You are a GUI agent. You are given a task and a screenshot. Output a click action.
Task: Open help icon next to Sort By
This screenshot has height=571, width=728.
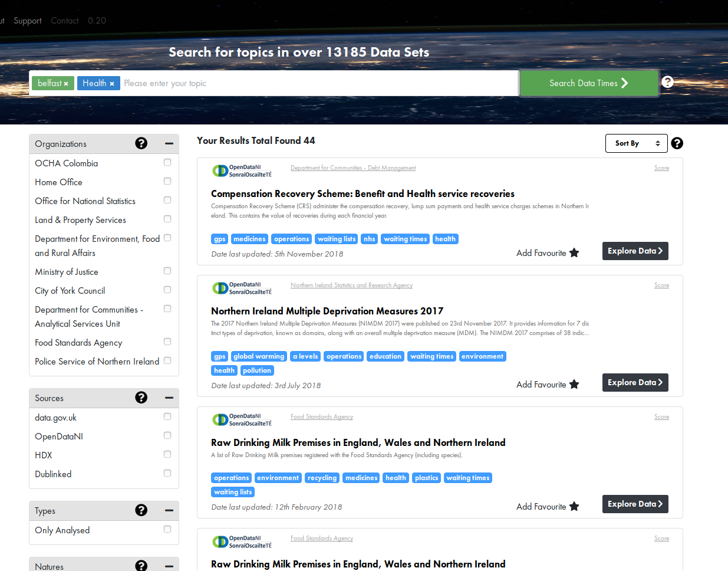pos(677,143)
